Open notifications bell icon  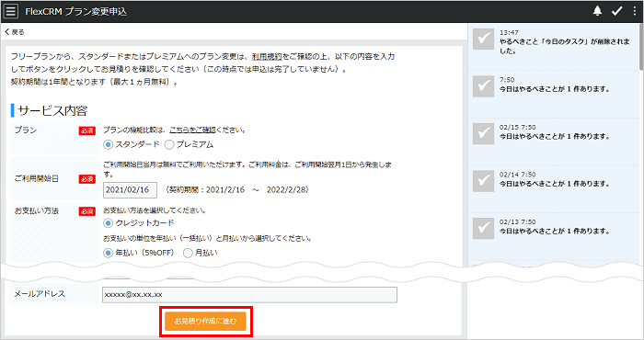point(597,11)
